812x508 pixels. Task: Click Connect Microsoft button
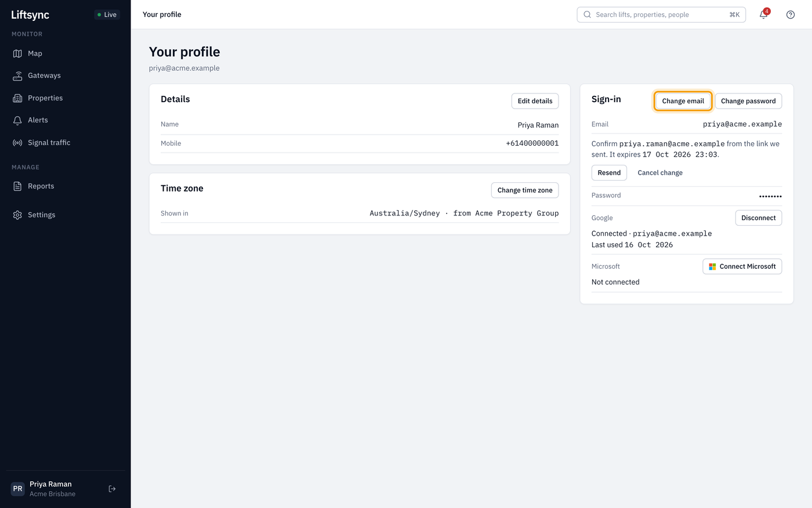742,266
